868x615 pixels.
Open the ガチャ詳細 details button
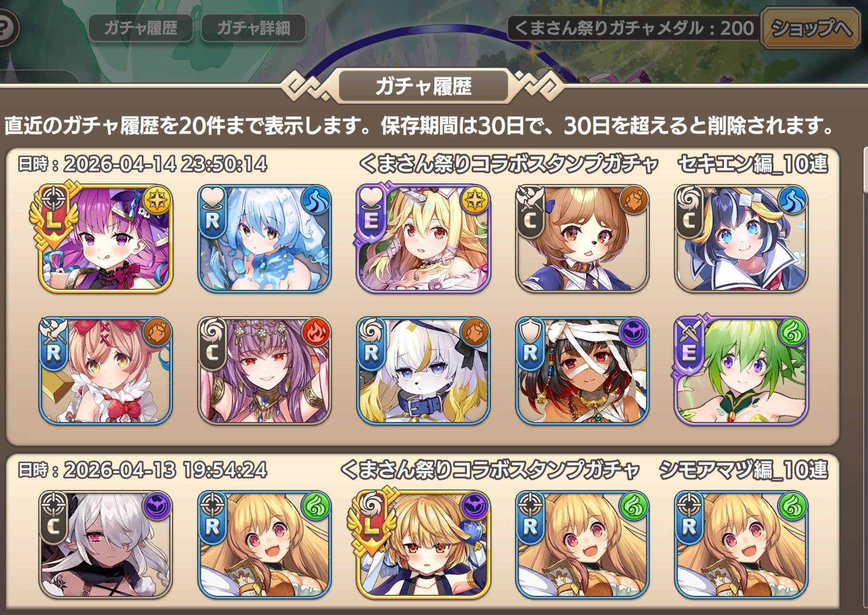[x=253, y=28]
